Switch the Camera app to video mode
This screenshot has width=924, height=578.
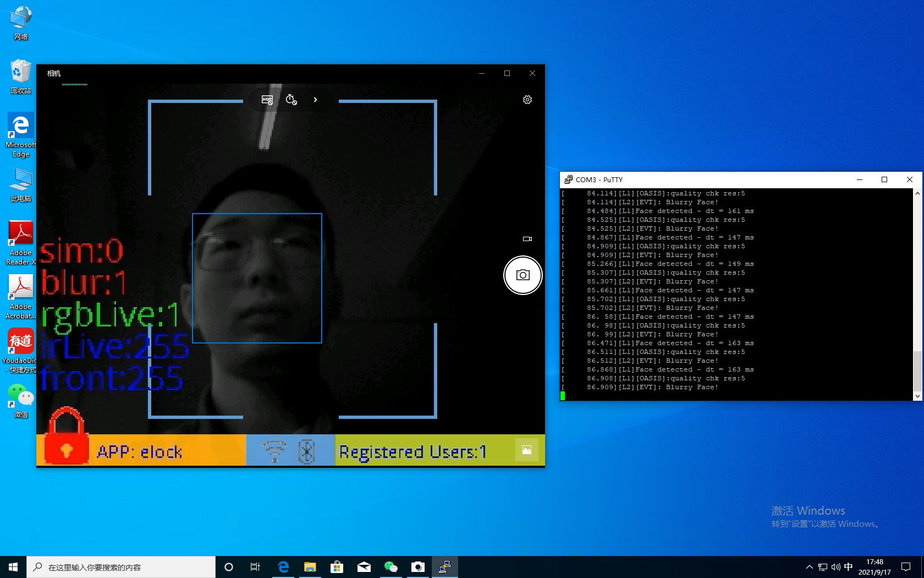[527, 239]
